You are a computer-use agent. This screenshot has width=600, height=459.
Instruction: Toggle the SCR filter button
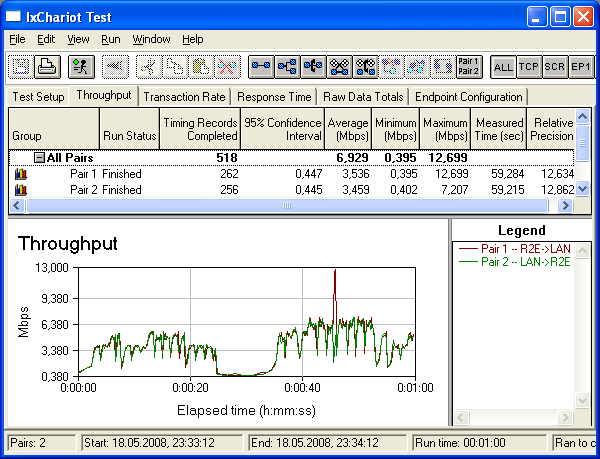pyautogui.click(x=555, y=67)
